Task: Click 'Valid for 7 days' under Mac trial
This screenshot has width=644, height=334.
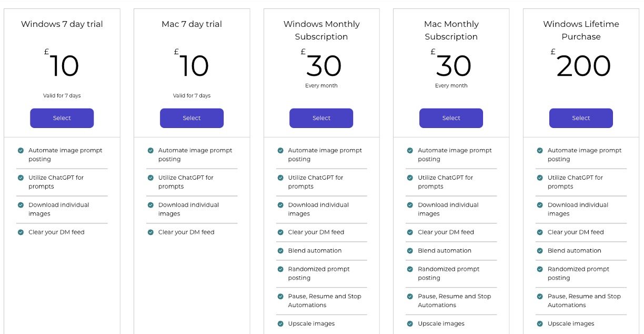Action: tap(192, 95)
